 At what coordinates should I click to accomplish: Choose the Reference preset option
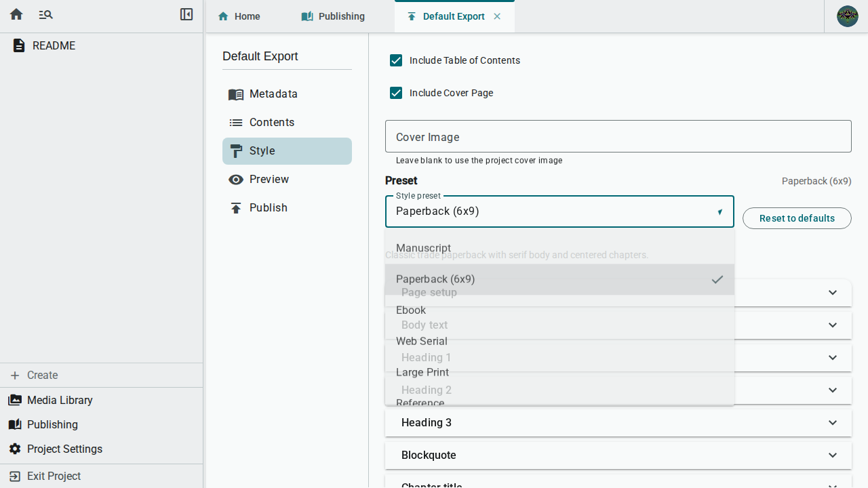(559, 398)
